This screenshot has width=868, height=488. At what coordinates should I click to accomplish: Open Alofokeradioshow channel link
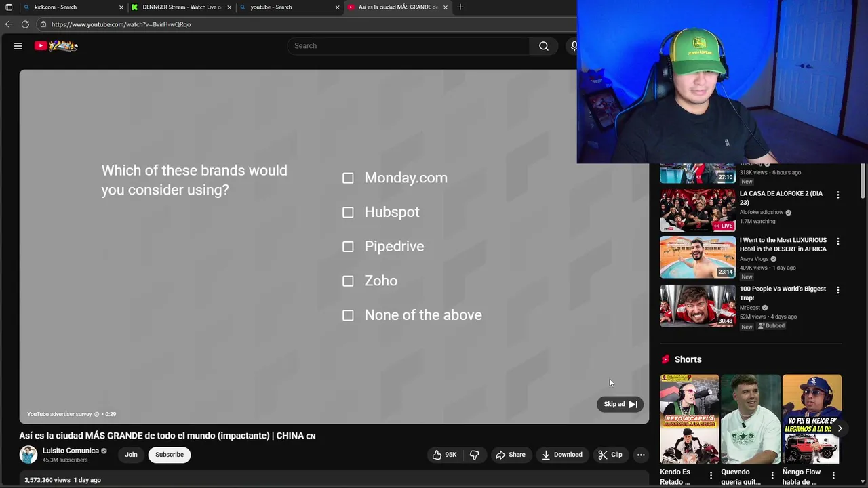[x=762, y=212]
